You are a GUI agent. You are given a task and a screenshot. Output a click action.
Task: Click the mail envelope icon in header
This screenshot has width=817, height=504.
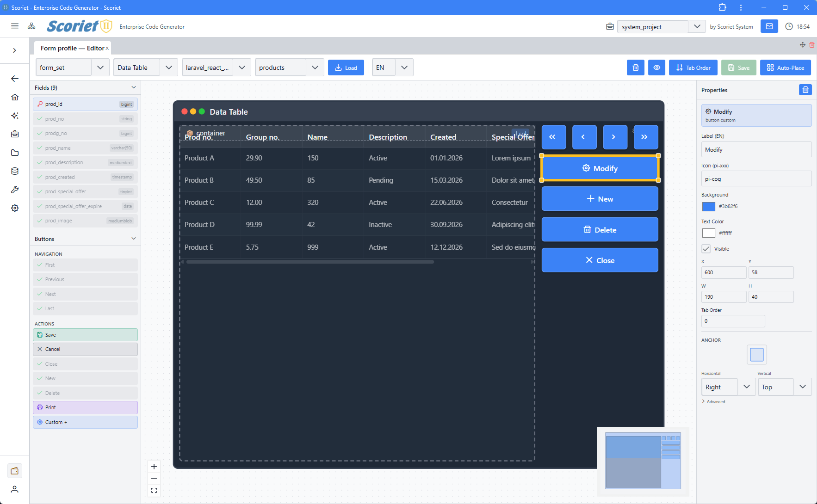(769, 26)
